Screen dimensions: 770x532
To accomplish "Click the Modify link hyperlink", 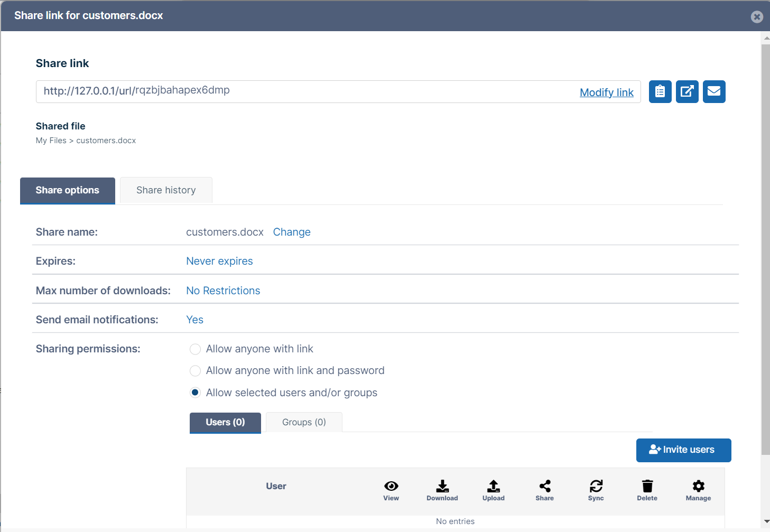I will (x=606, y=92).
